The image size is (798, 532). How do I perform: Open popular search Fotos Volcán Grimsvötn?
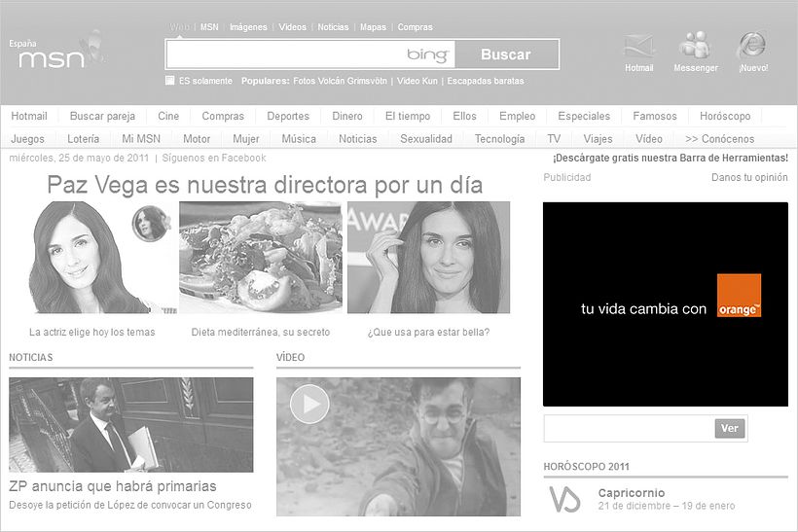(340, 81)
